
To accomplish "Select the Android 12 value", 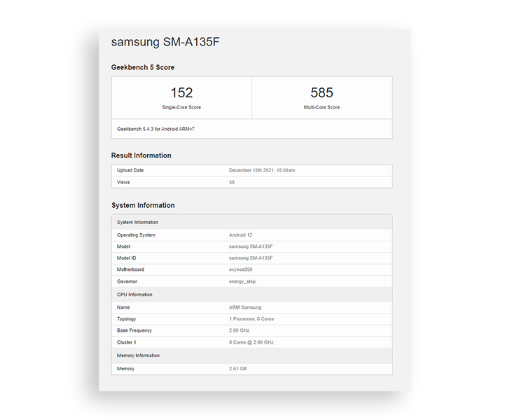I will click(241, 235).
